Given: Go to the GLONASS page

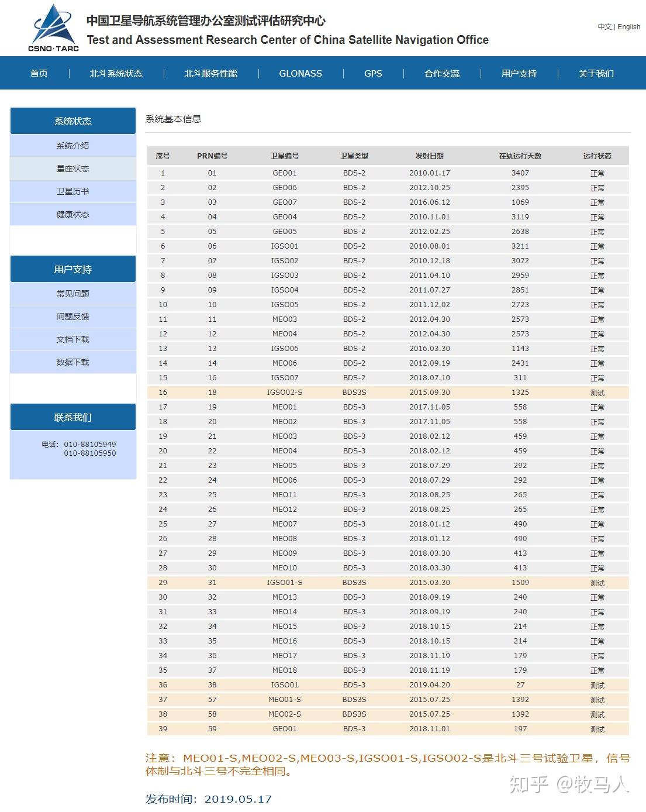Looking at the screenshot, I should 300,74.
